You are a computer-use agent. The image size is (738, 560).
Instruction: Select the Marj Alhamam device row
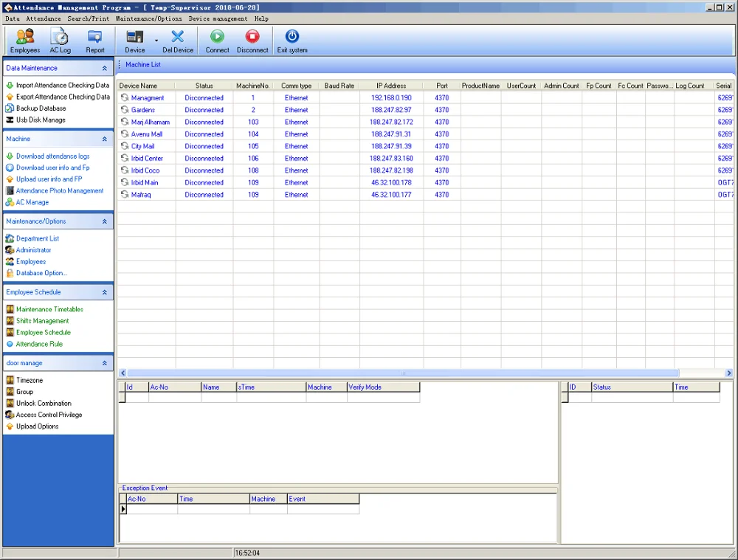(x=150, y=122)
